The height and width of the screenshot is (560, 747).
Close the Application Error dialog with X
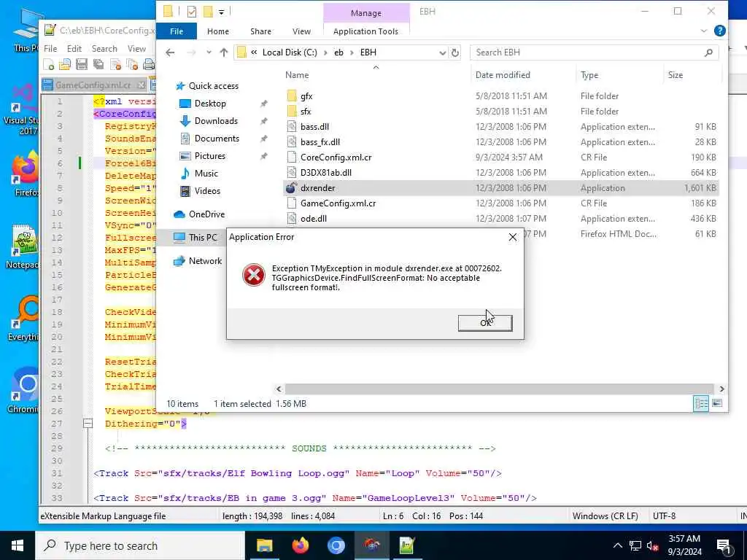pyautogui.click(x=513, y=237)
